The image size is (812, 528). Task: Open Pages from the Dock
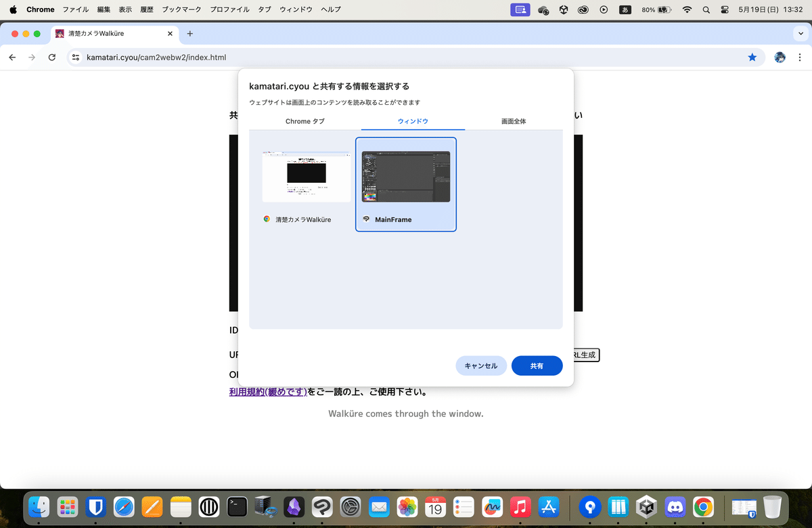pos(153,506)
